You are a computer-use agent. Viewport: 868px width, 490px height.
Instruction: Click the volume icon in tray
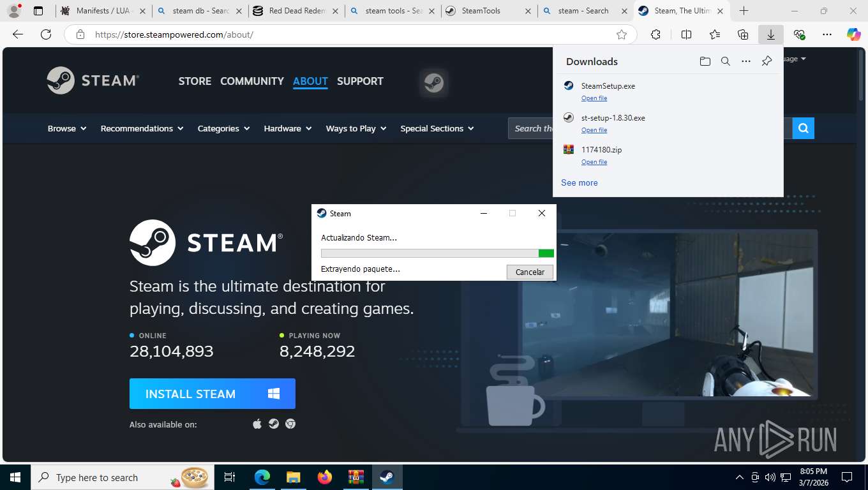[770, 477]
